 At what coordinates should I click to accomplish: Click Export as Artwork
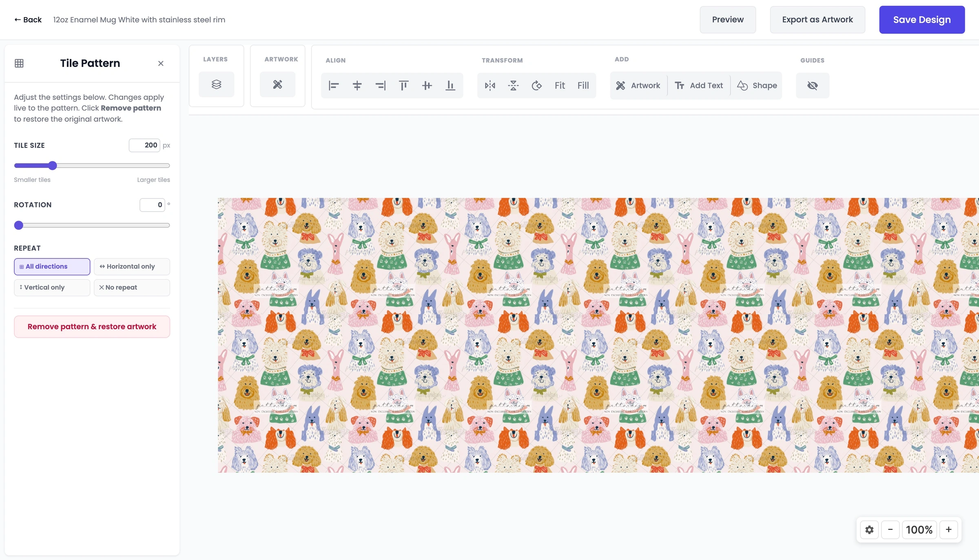click(817, 20)
